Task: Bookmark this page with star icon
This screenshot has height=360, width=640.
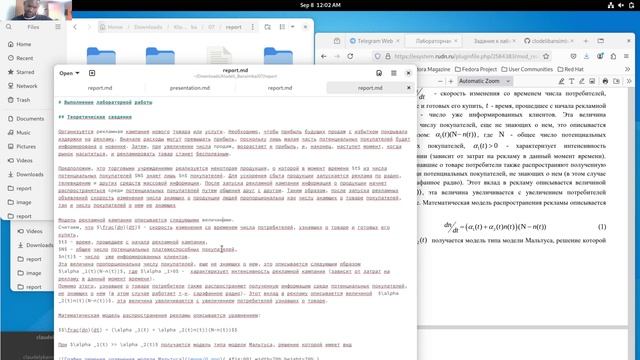Action: click(546, 56)
